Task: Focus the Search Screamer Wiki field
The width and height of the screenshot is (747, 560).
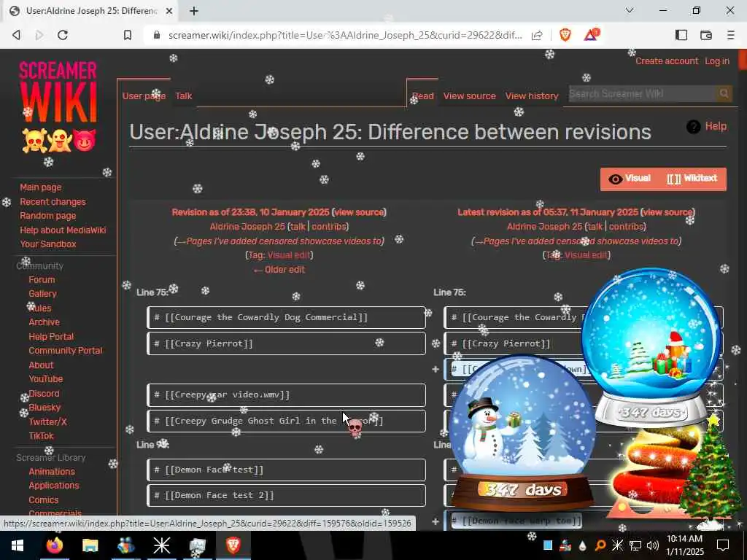Action: click(x=643, y=94)
